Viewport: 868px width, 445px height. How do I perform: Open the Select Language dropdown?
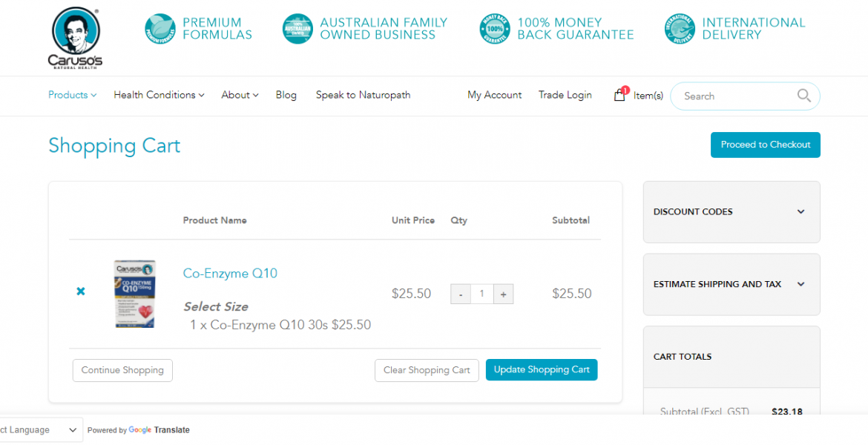(41, 430)
